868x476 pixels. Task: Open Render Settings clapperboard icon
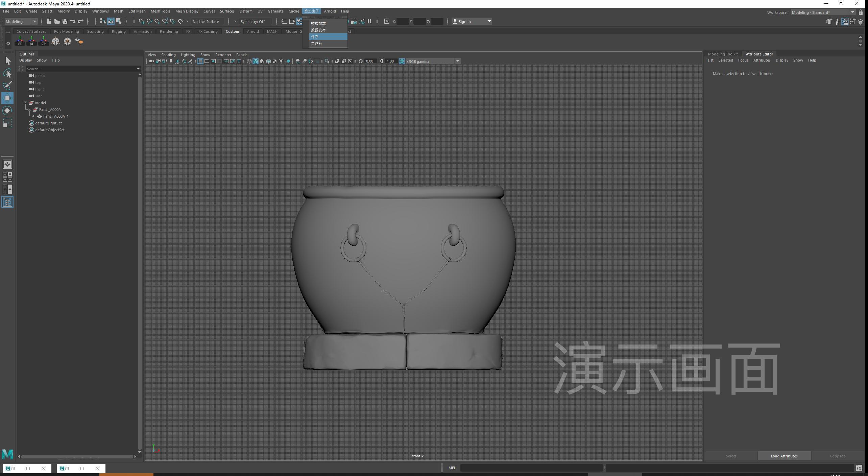(x=354, y=21)
